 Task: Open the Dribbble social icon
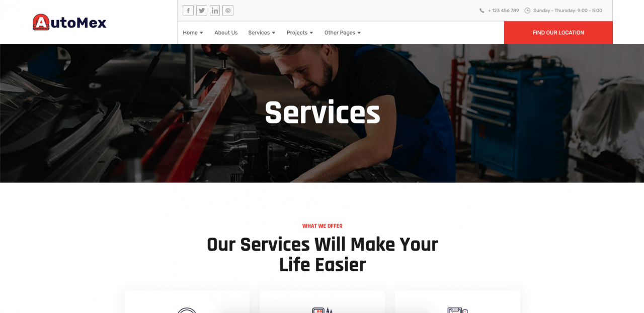(228, 11)
